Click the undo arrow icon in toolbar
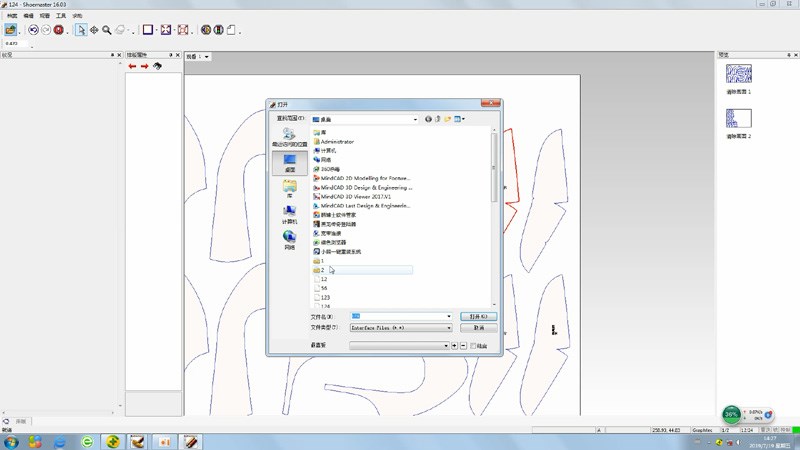 click(x=33, y=30)
